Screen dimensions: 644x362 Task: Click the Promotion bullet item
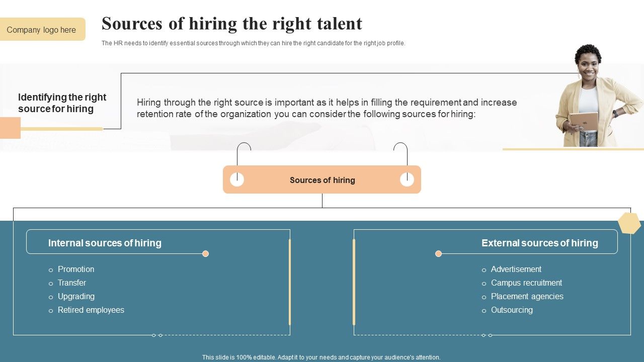point(76,269)
